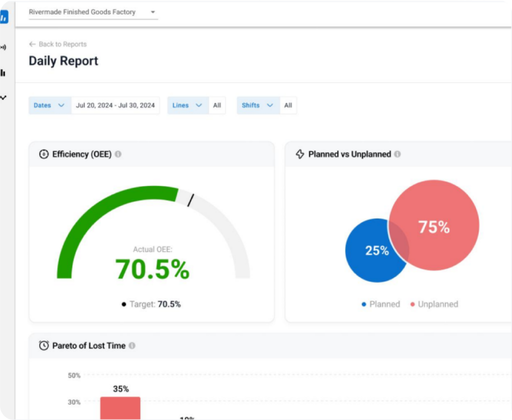Go Back to Reports
The height and width of the screenshot is (420, 512).
click(x=62, y=44)
